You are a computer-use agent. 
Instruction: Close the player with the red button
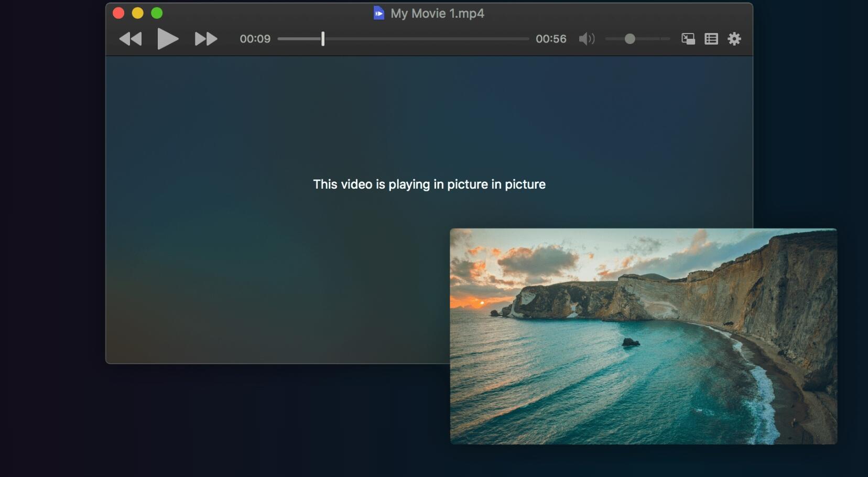click(x=118, y=13)
